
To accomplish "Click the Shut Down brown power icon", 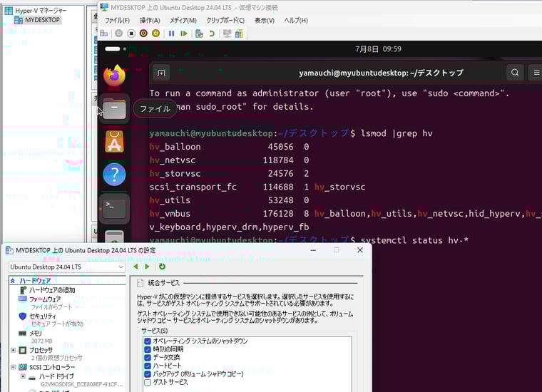I will coord(143,33).
